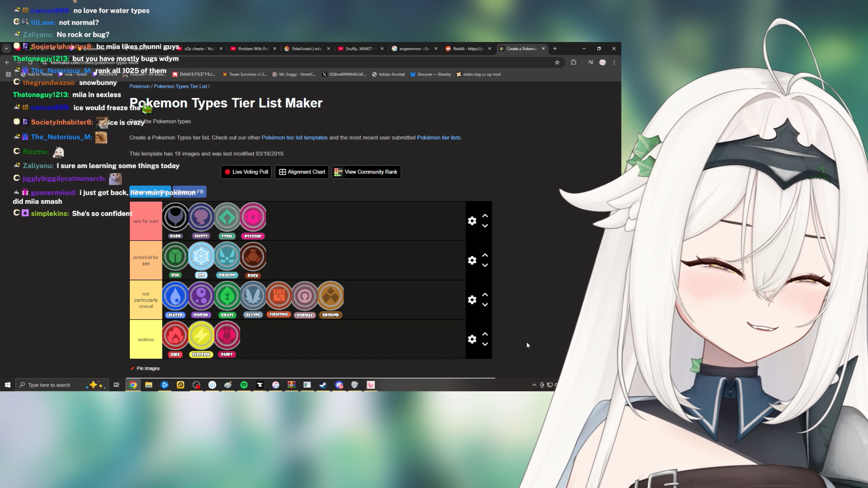The width and height of the screenshot is (868, 488).
Task: Open File Explorer from the taskbar
Action: (x=149, y=385)
